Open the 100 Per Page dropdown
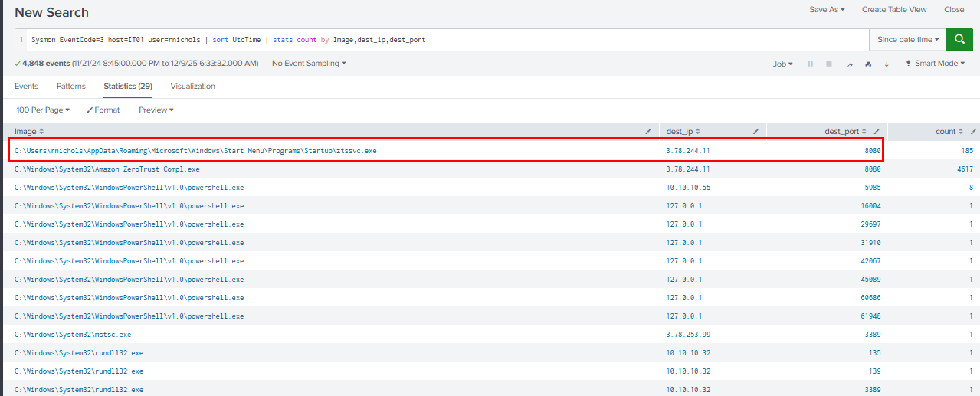980x396 pixels. [43, 110]
